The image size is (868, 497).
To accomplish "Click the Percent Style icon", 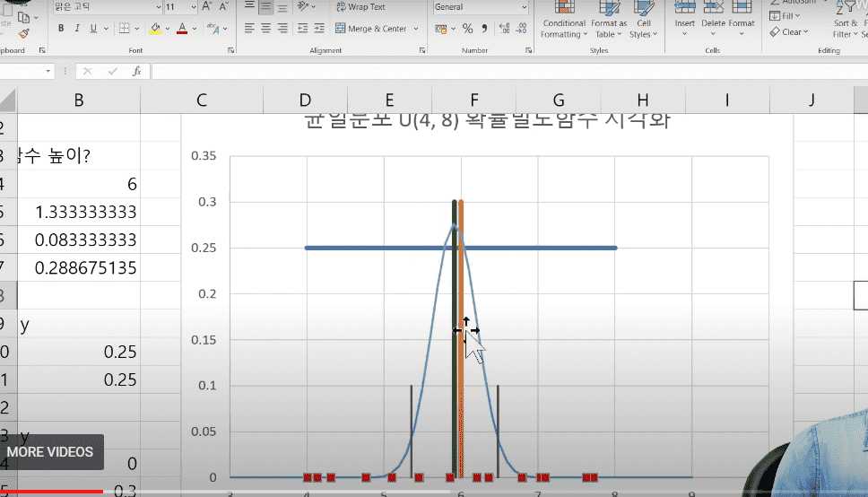I will point(468,28).
